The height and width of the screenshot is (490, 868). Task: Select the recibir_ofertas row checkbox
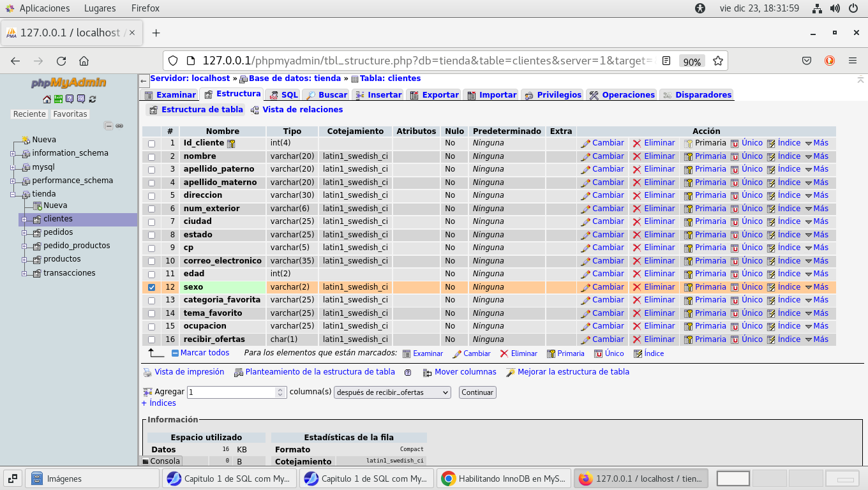[x=151, y=340]
